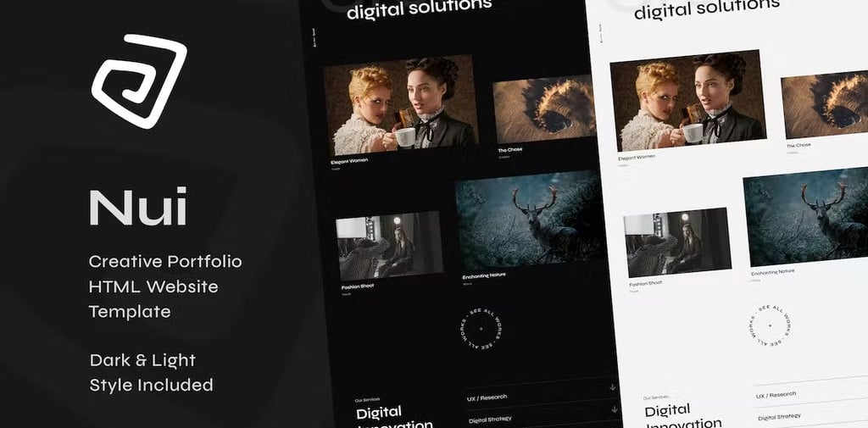Expand UX / Research row arrow in dark mockup
The height and width of the screenshot is (428, 868).
tap(612, 387)
